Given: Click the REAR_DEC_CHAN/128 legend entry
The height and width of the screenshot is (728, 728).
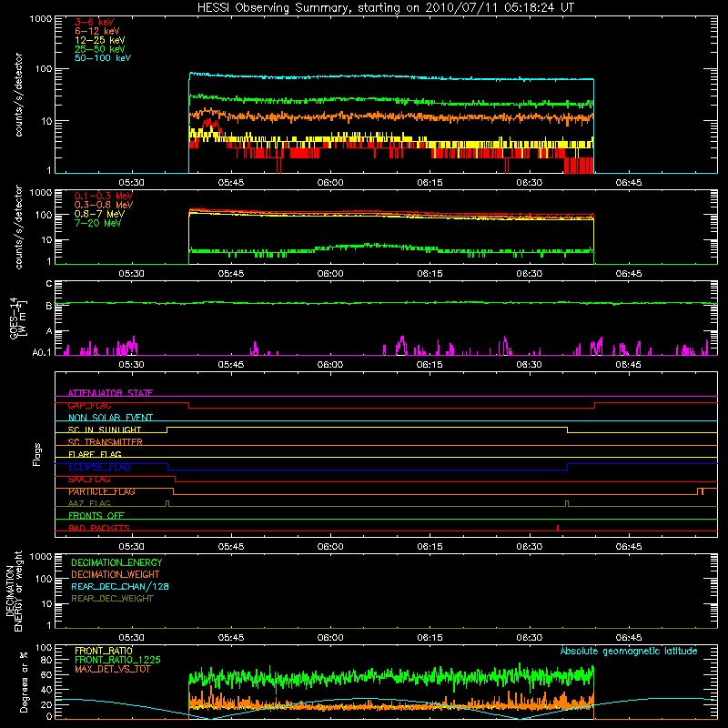Looking at the screenshot, I should pos(120,586).
